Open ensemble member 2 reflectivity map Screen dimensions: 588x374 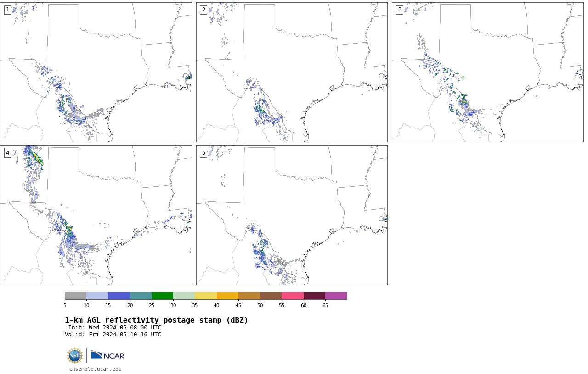coord(292,72)
